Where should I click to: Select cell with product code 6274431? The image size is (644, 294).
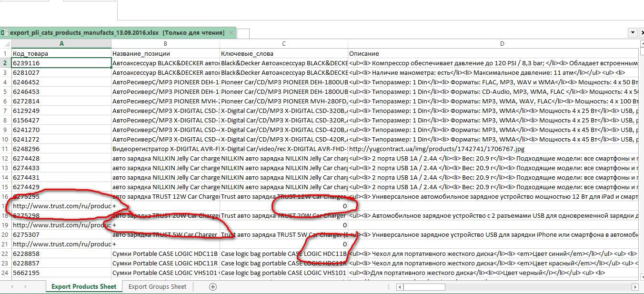pyautogui.click(x=61, y=177)
